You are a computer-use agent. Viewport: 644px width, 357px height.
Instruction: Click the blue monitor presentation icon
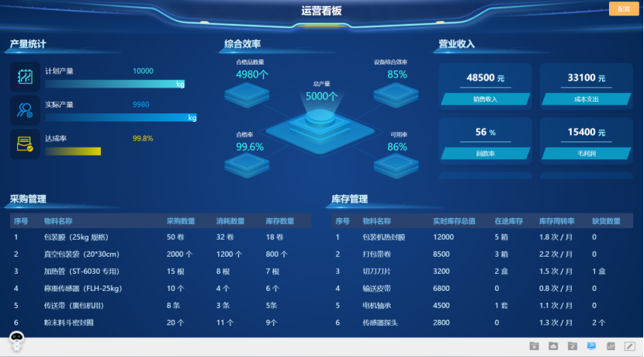[x=591, y=345]
